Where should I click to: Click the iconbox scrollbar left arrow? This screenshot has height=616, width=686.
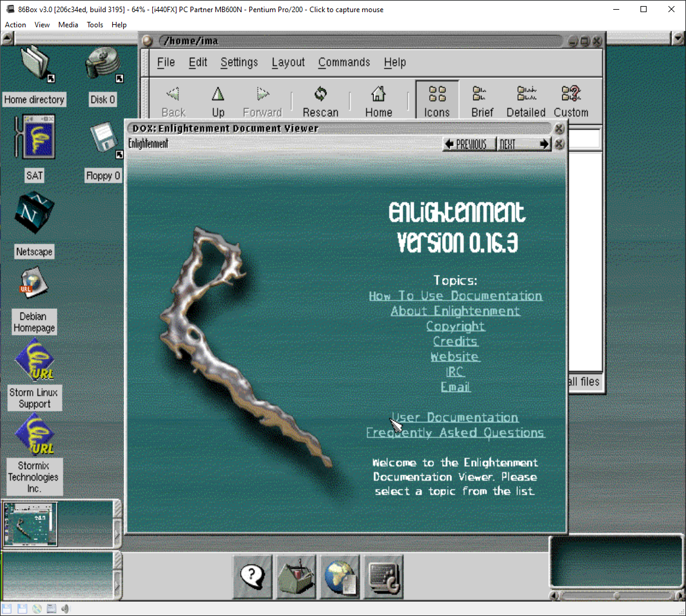554,595
